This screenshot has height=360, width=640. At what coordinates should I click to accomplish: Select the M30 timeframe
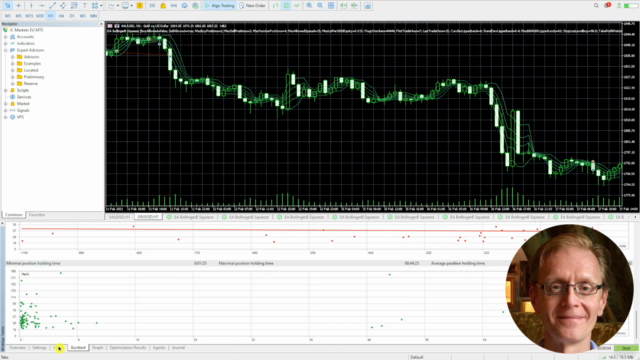click(40, 16)
